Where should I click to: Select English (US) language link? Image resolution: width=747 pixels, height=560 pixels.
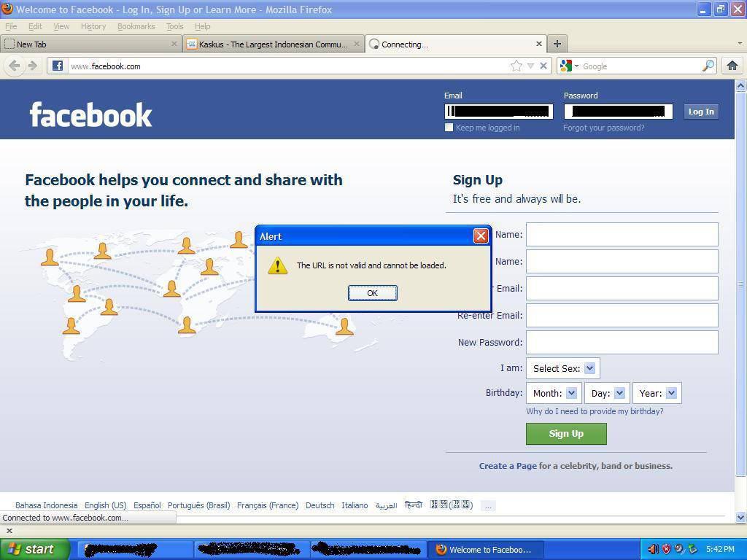tap(105, 505)
